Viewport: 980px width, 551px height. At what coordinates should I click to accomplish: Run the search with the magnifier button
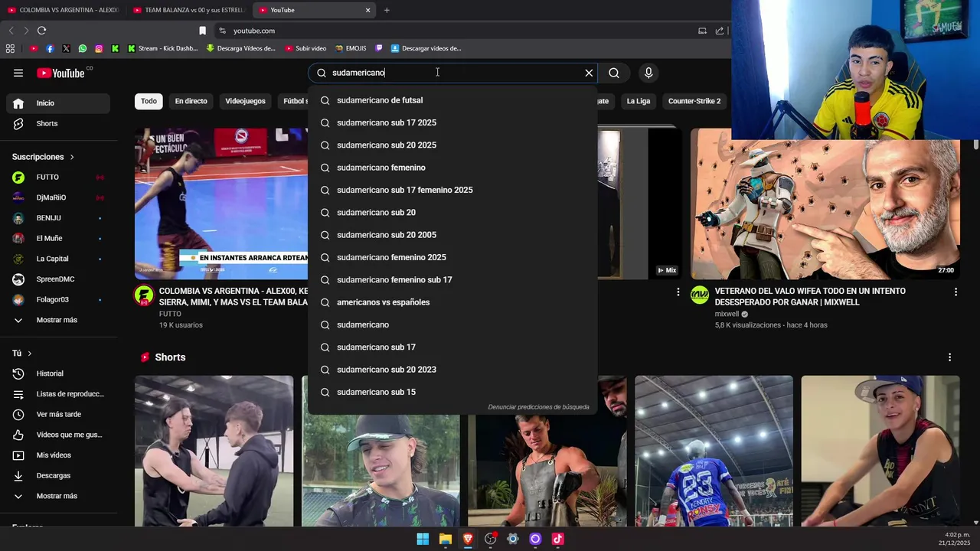[x=614, y=73]
